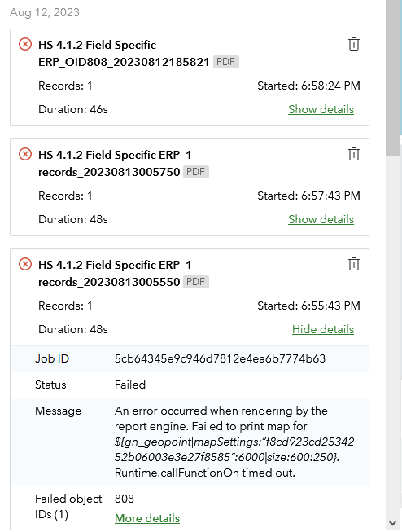Hide details for job started 6:55:43 PM
The image size is (402, 532).
(x=323, y=329)
